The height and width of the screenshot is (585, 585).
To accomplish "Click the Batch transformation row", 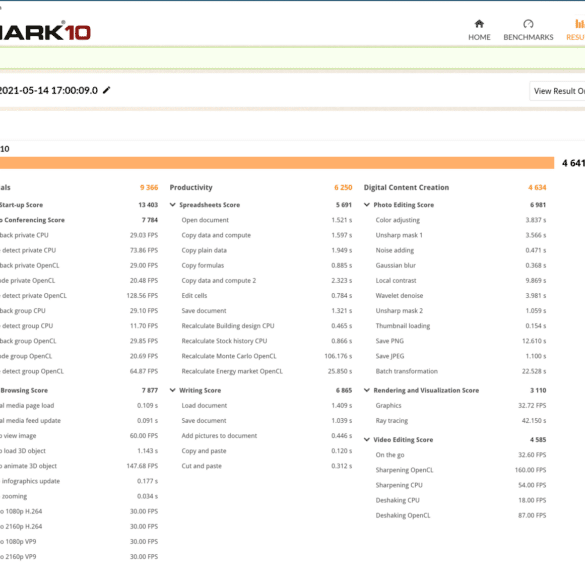I will tap(461, 371).
